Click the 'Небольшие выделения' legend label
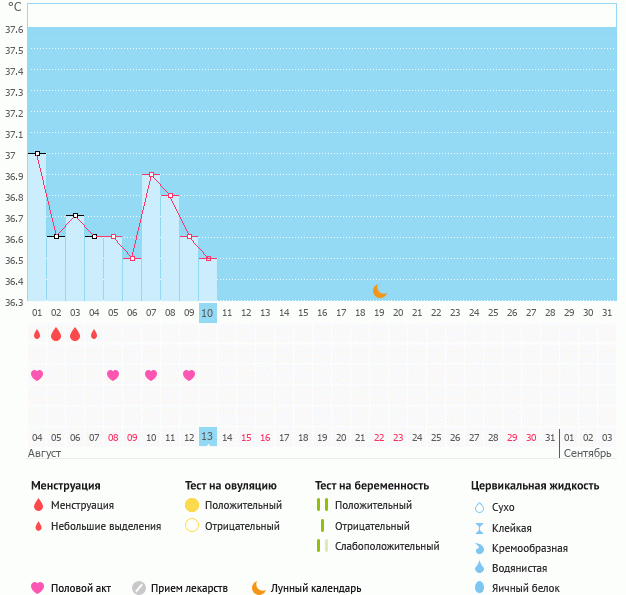 105,526
